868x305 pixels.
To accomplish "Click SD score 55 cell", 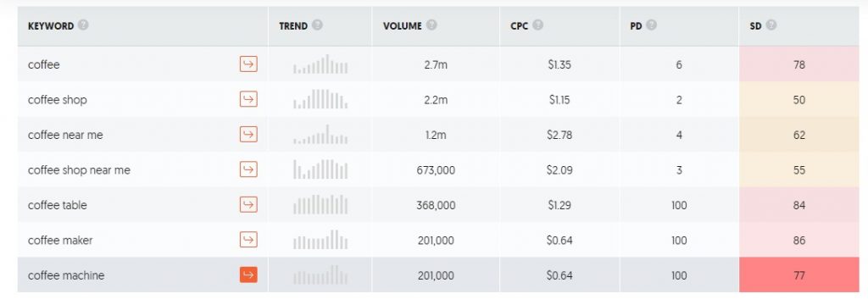I will [798, 170].
